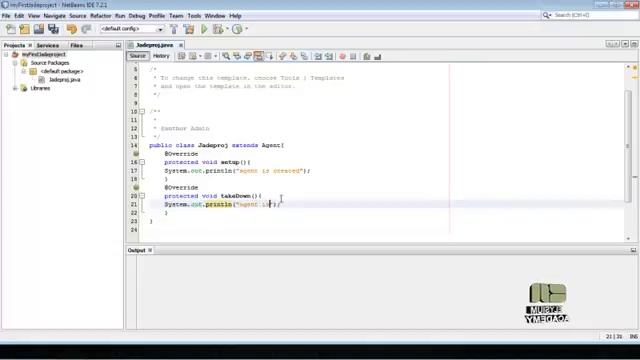Viewport: 640px width, 360px height.
Task: Select Jadeproj.java in project tree
Action: coord(64,80)
